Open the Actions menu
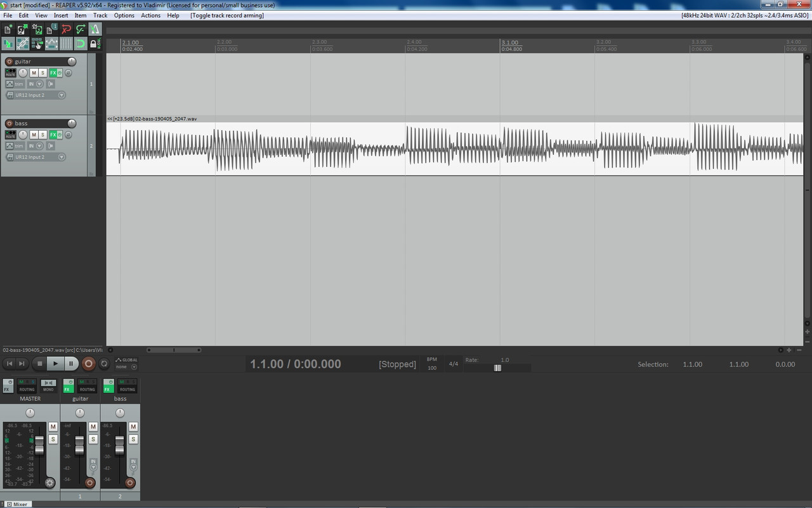The width and height of the screenshot is (812, 508). [x=150, y=15]
